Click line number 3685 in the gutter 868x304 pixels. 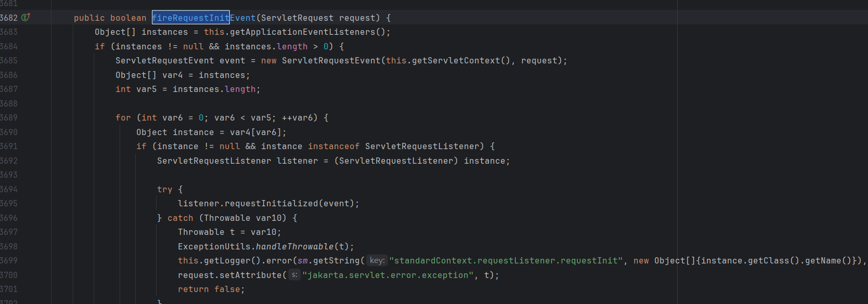(x=9, y=60)
